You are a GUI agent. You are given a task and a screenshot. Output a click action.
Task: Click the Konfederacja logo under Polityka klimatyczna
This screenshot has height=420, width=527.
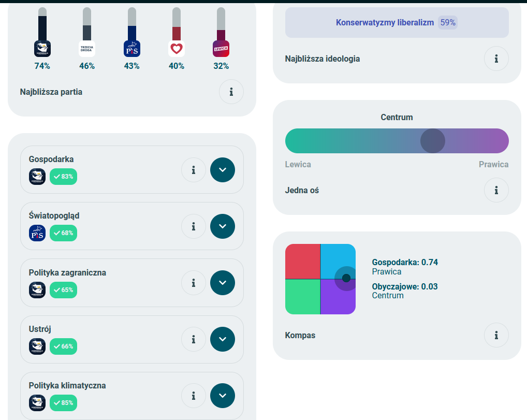pyautogui.click(x=37, y=403)
